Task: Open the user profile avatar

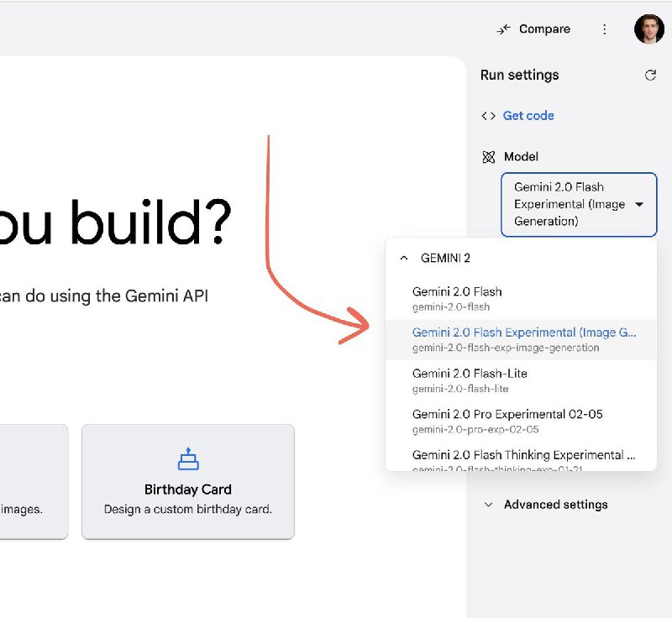Action: [x=648, y=29]
